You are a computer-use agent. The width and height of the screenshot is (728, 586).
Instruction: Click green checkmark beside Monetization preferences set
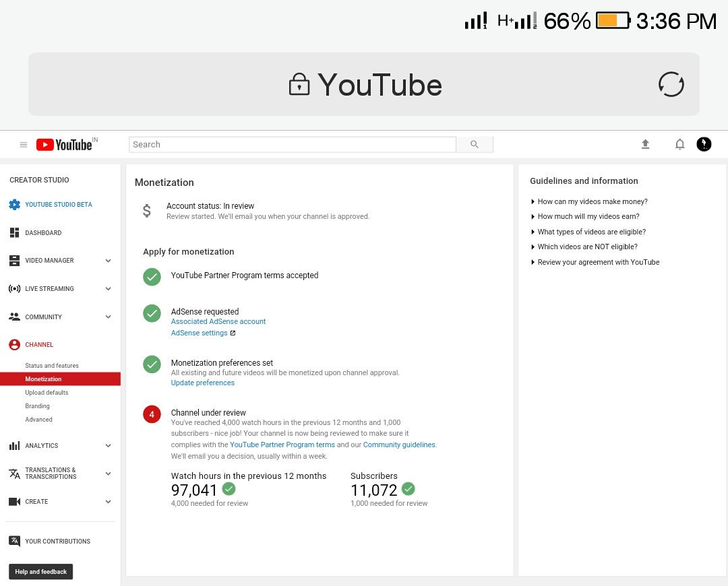pyautogui.click(x=152, y=364)
